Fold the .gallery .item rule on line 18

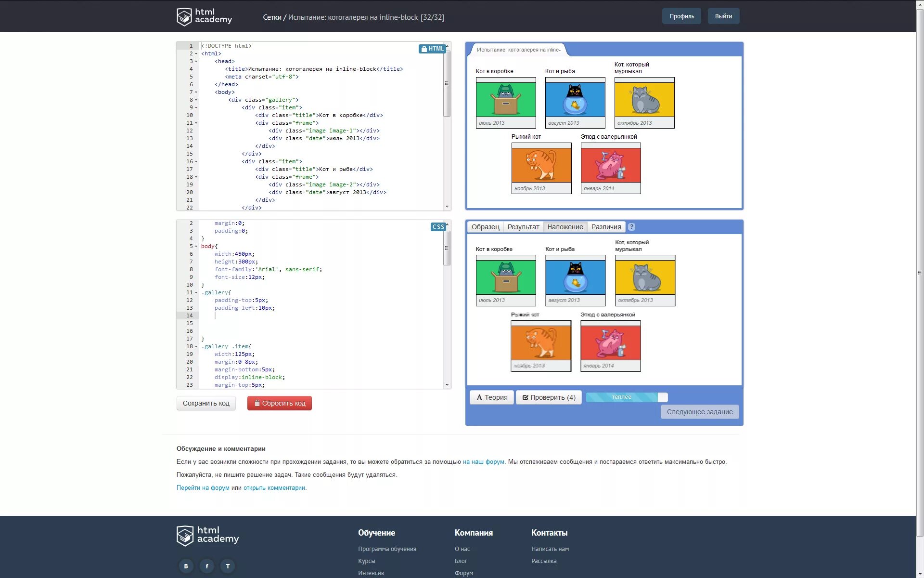[x=196, y=347]
